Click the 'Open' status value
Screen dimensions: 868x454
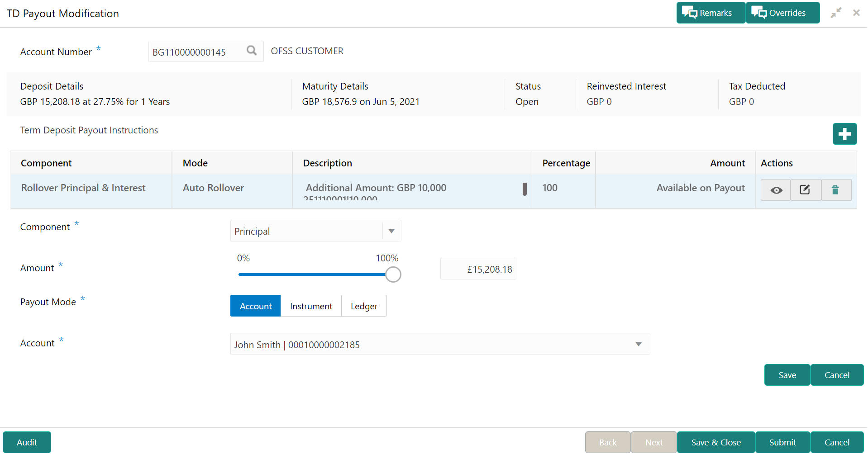[x=527, y=102]
